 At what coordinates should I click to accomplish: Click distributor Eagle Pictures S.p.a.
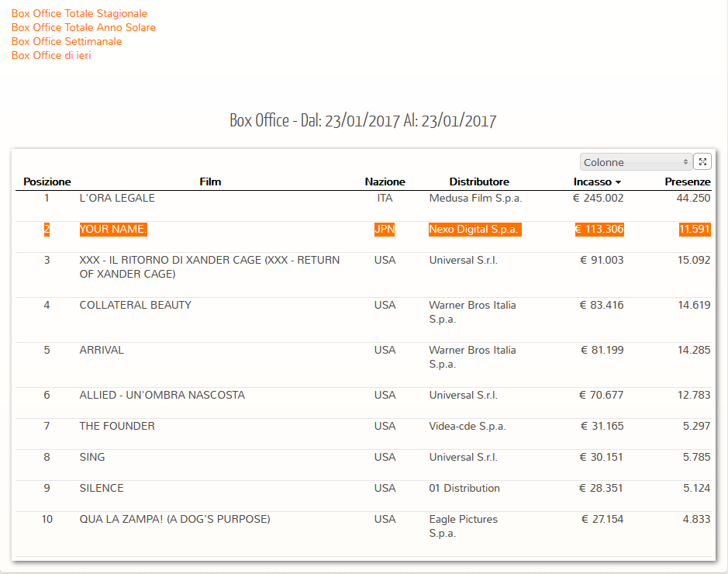pyautogui.click(x=464, y=526)
